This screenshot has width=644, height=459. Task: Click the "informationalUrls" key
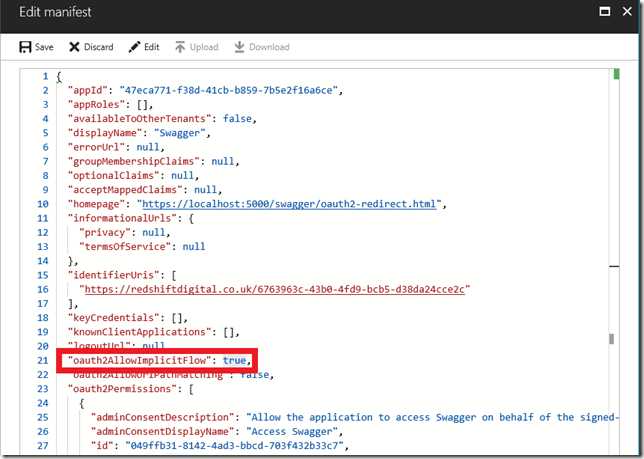click(122, 218)
